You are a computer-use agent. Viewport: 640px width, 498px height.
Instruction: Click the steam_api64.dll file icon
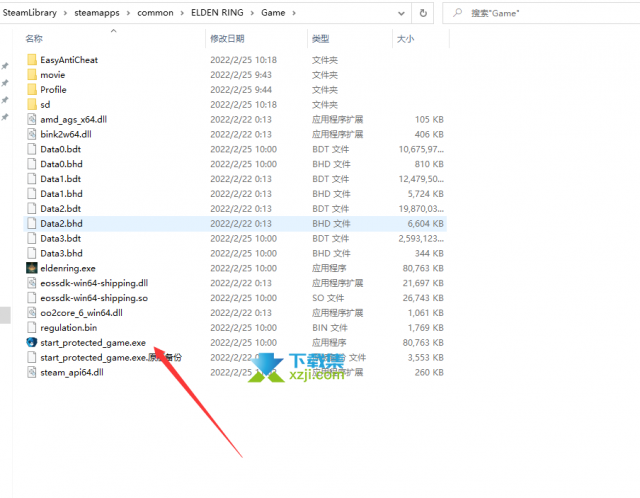pyautogui.click(x=32, y=372)
